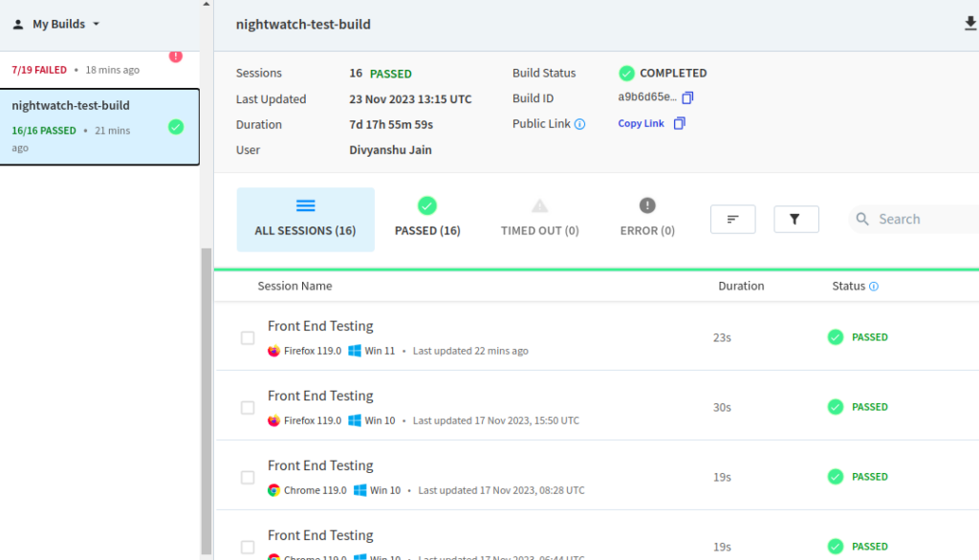979x560 pixels.
Task: Click the download icon in the build header
Action: [x=970, y=24]
